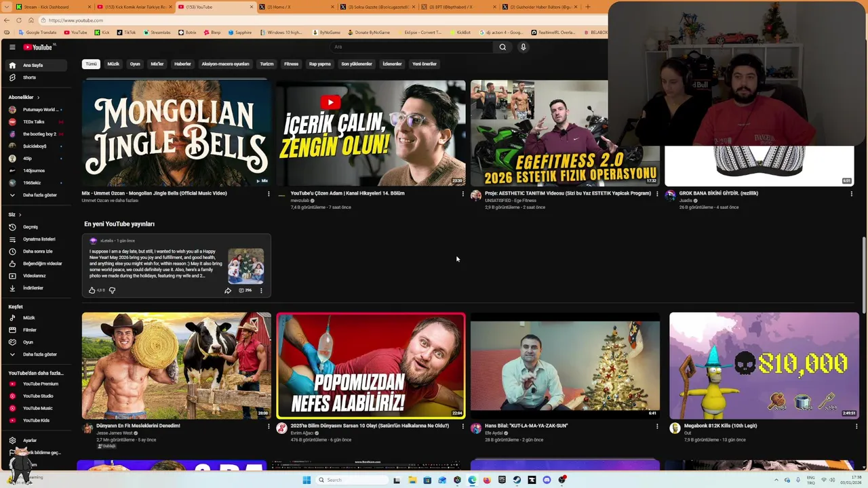Open YouTube Music link
Viewport: 868px width, 488px height.
click(35, 408)
